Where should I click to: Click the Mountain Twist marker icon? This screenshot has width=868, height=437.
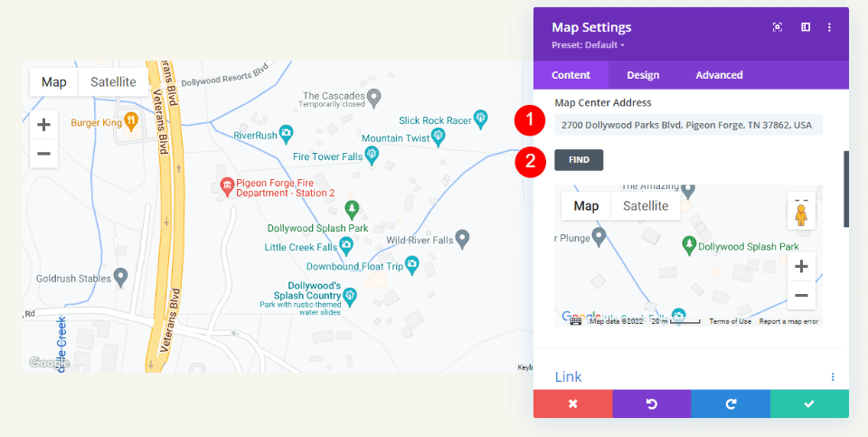439,136
